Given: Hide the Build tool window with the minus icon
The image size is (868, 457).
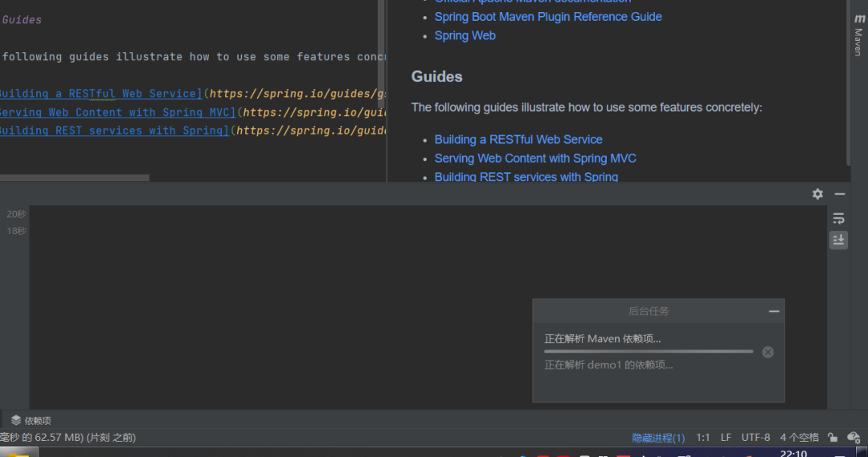Looking at the screenshot, I should pyautogui.click(x=840, y=194).
